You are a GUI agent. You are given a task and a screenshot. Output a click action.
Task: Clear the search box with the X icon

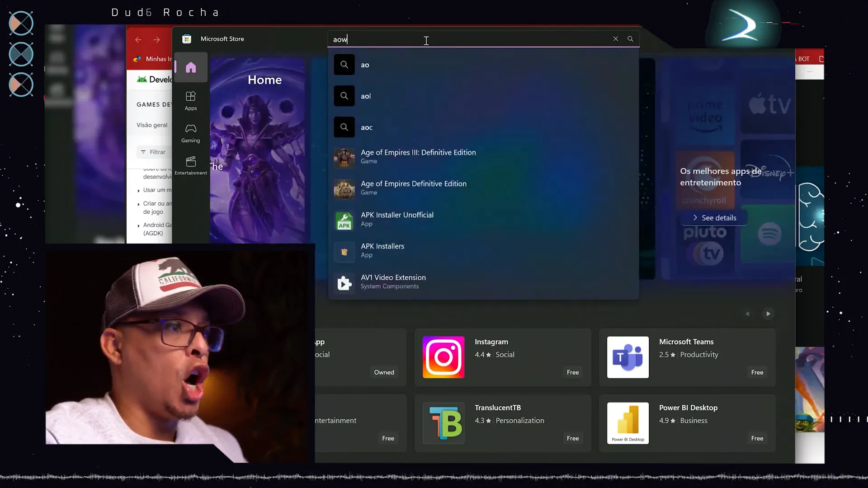[615, 39]
